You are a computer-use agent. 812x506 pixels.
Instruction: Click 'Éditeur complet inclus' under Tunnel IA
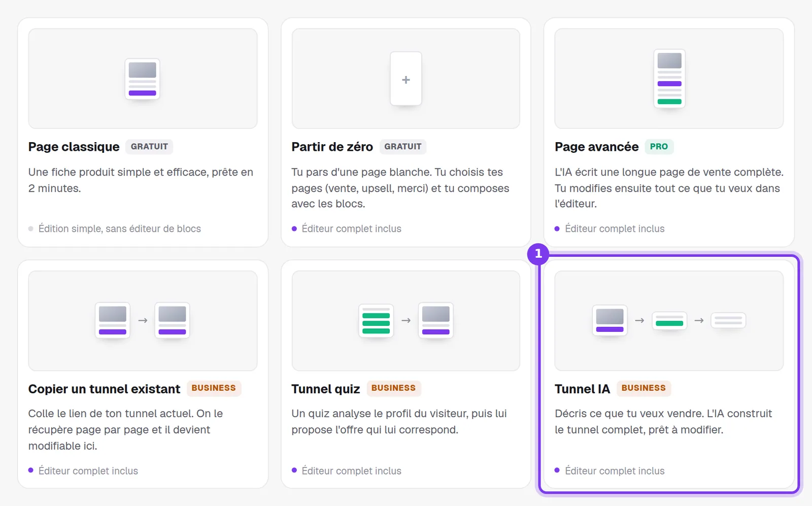(615, 471)
